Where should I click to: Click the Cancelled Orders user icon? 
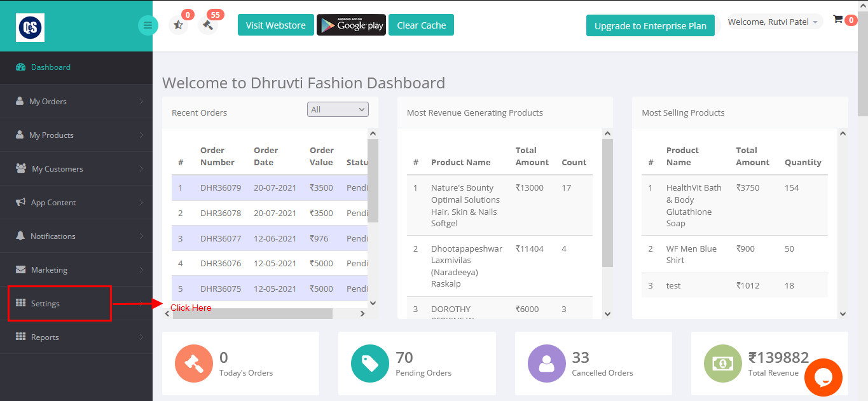pyautogui.click(x=547, y=364)
